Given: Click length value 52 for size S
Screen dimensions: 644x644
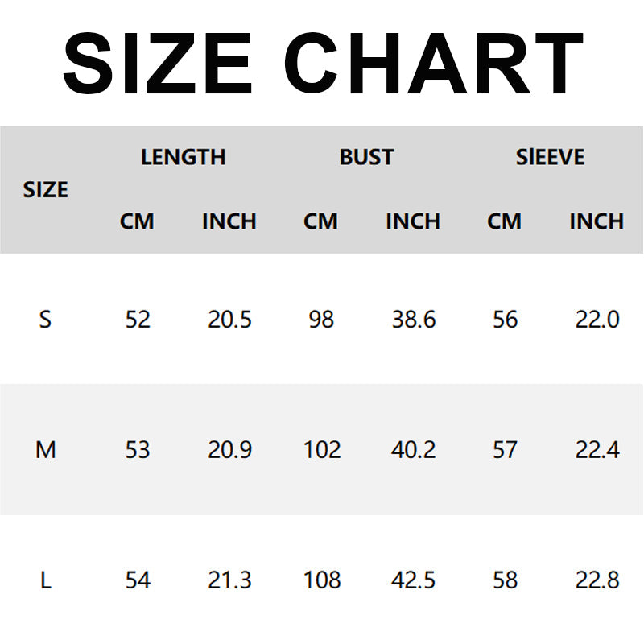Looking at the screenshot, I should pyautogui.click(x=138, y=319).
